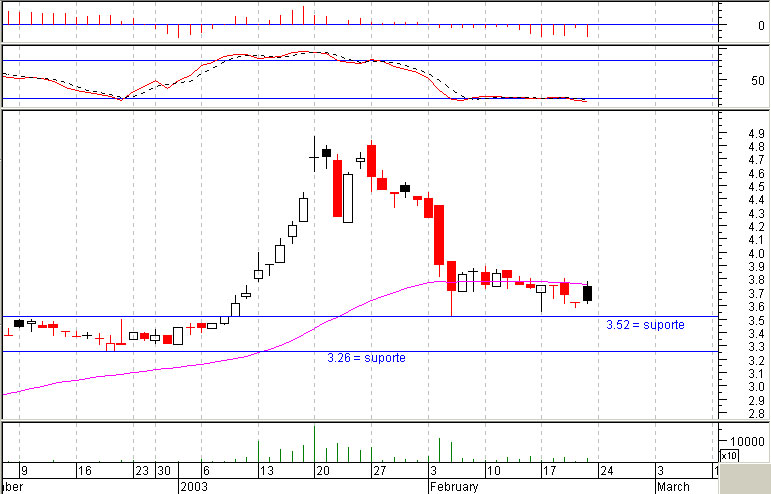Click the 3.0 price axis label

pyautogui.click(x=756, y=387)
